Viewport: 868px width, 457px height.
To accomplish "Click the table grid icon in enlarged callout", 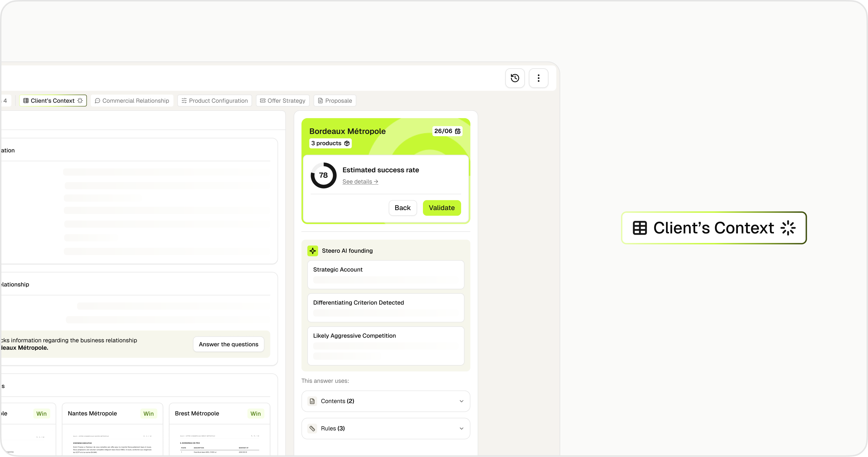I will pyautogui.click(x=639, y=228).
